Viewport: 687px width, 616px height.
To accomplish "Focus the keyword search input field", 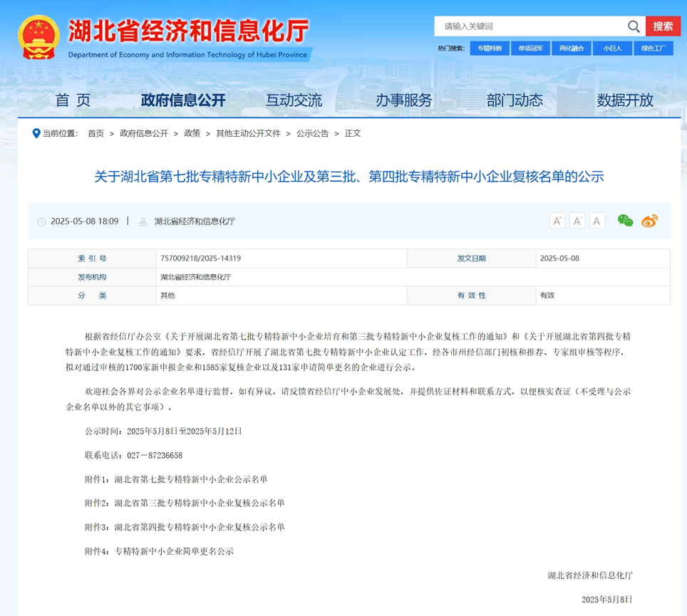I will 531,26.
